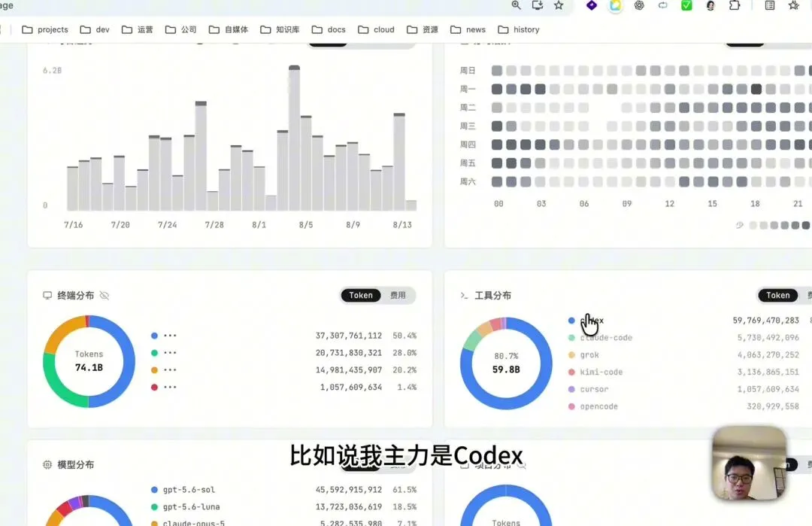The width and height of the screenshot is (812, 526).
Task: Bookmark this page with the star icon
Action: coord(558,5)
